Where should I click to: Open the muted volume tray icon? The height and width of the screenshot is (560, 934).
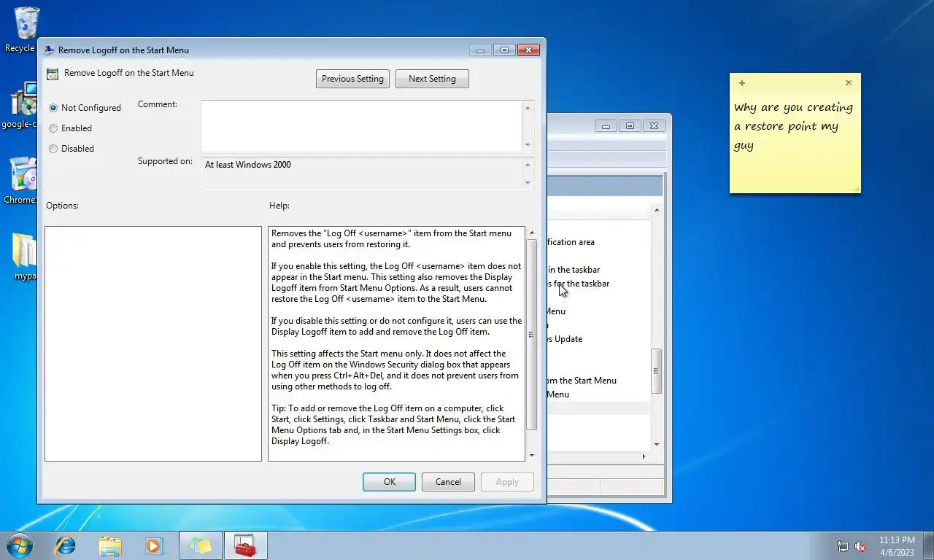pyautogui.click(x=860, y=546)
